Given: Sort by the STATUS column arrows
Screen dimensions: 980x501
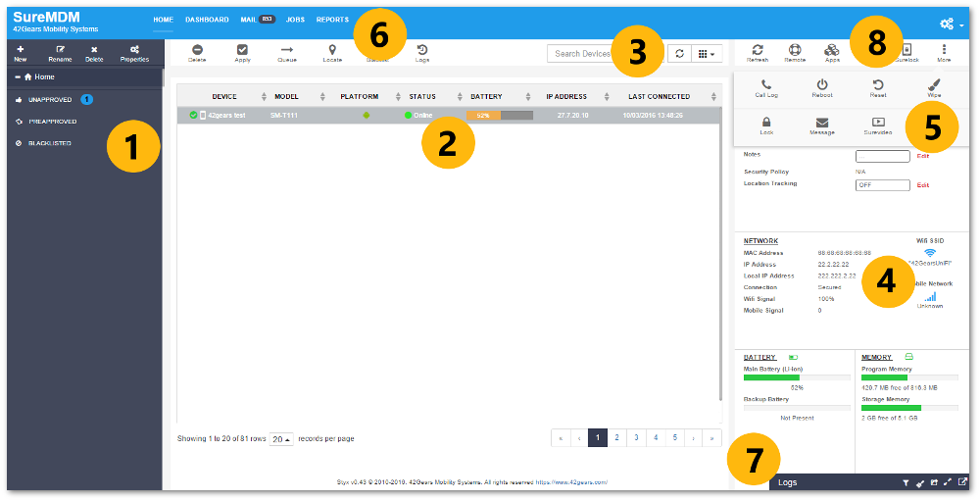Looking at the screenshot, I should pyautogui.click(x=460, y=97).
